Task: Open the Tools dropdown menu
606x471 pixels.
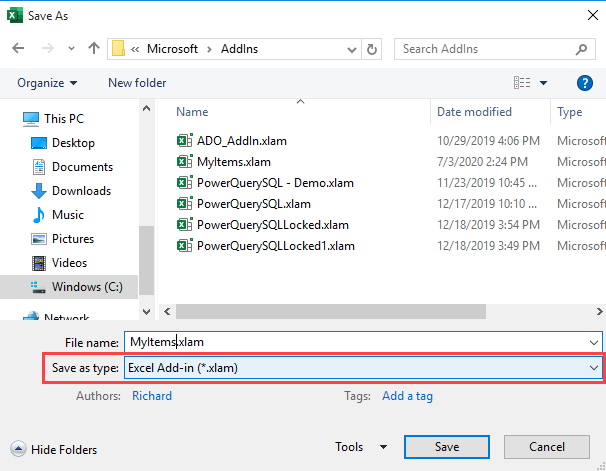Action: click(361, 447)
